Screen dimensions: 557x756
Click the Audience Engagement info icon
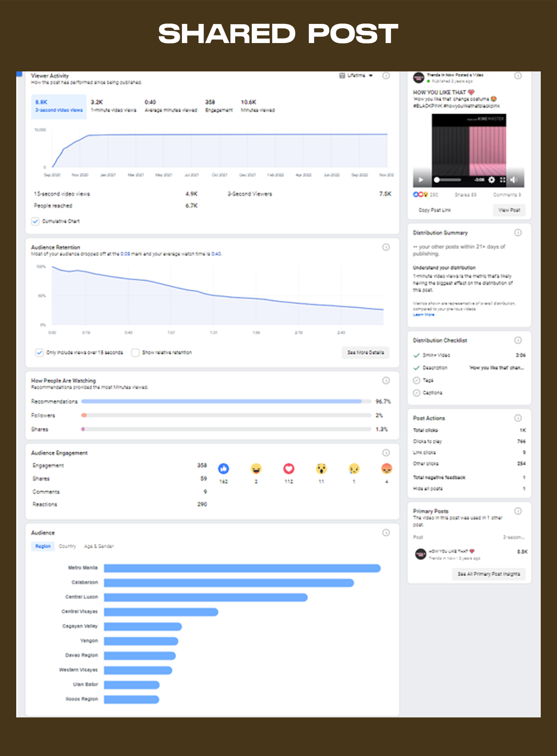(386, 453)
